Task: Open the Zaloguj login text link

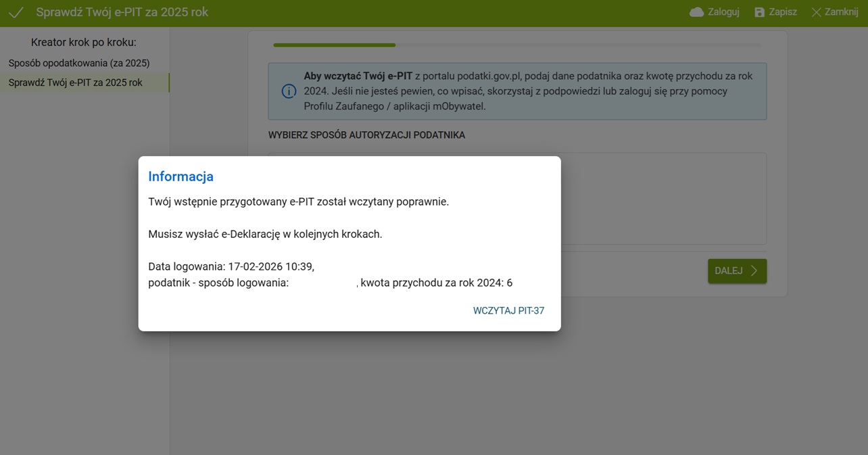Action: pos(723,12)
